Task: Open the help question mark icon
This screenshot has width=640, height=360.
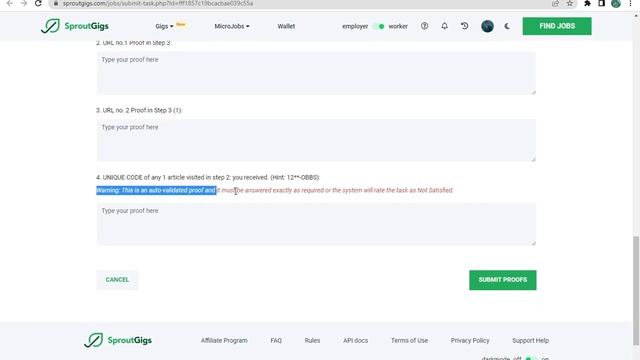Action: coord(424,26)
